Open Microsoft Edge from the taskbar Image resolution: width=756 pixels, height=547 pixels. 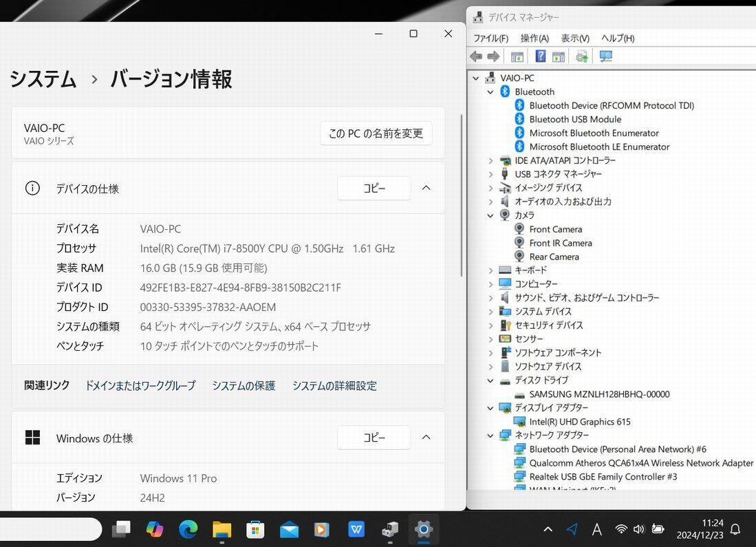pos(188,529)
